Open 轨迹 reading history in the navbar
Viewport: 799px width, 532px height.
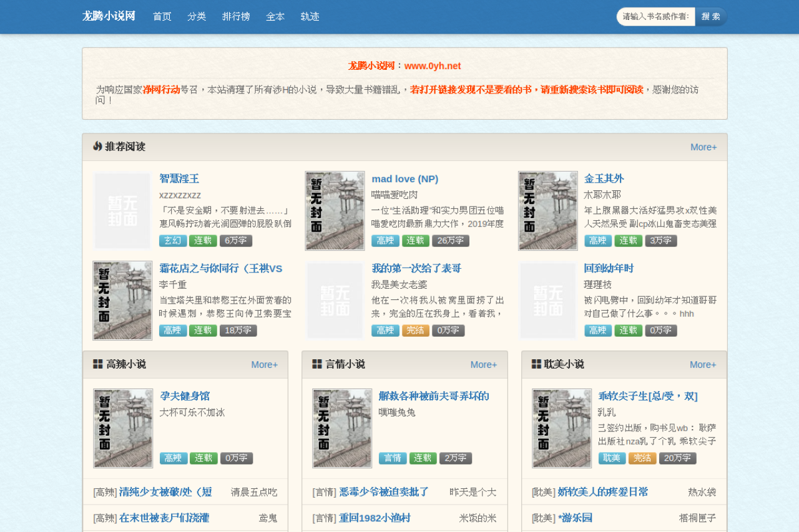310,17
